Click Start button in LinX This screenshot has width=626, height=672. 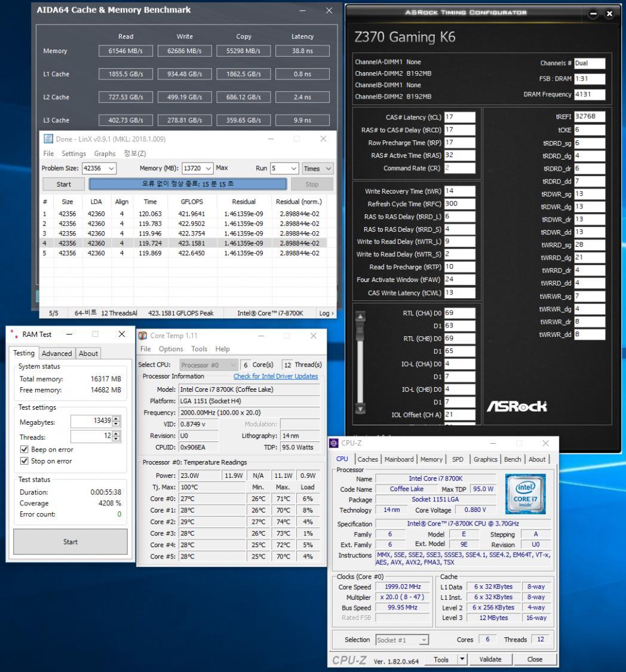point(63,185)
